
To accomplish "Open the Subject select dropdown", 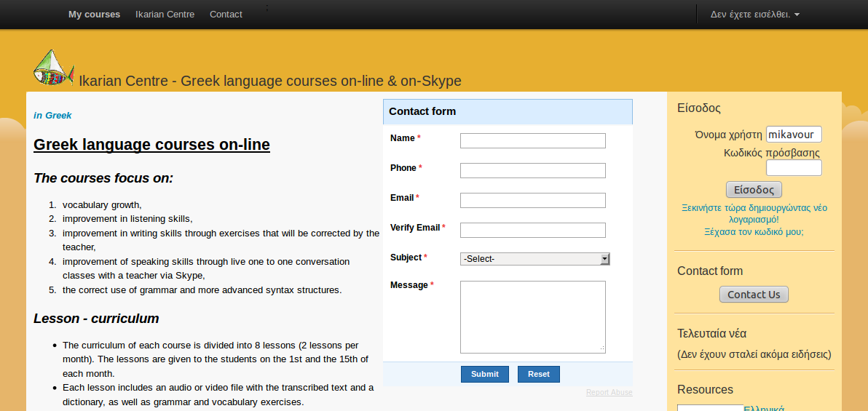I will coord(534,259).
